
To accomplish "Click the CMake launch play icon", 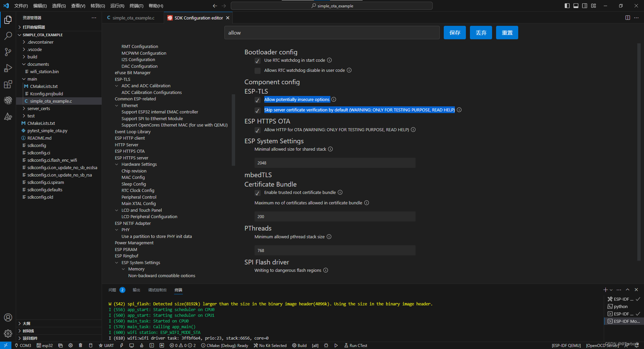I will coord(336,345).
